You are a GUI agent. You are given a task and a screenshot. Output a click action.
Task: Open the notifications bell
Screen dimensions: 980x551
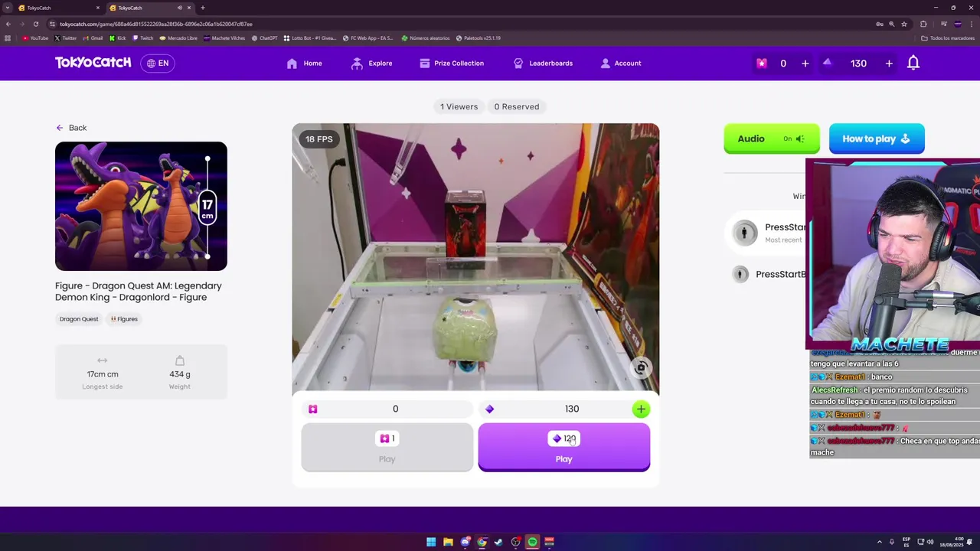click(x=913, y=63)
